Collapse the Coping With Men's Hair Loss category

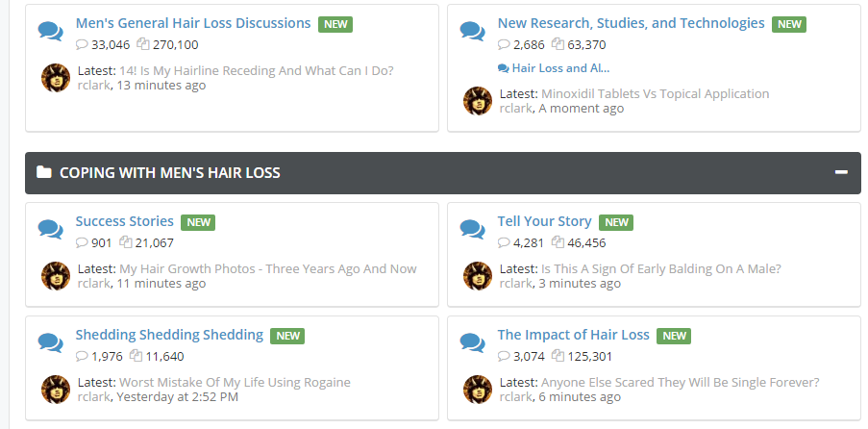click(x=841, y=173)
